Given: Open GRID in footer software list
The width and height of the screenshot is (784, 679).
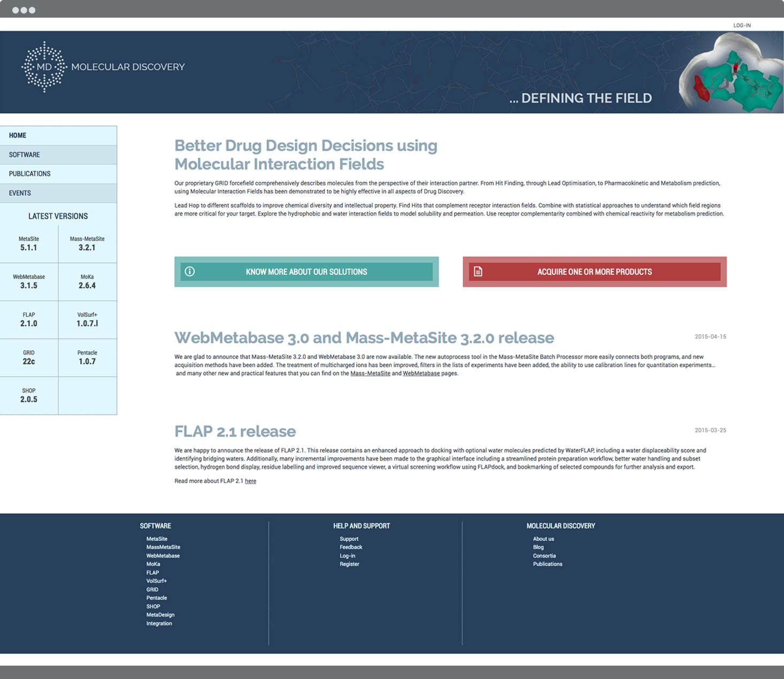Looking at the screenshot, I should tap(152, 590).
